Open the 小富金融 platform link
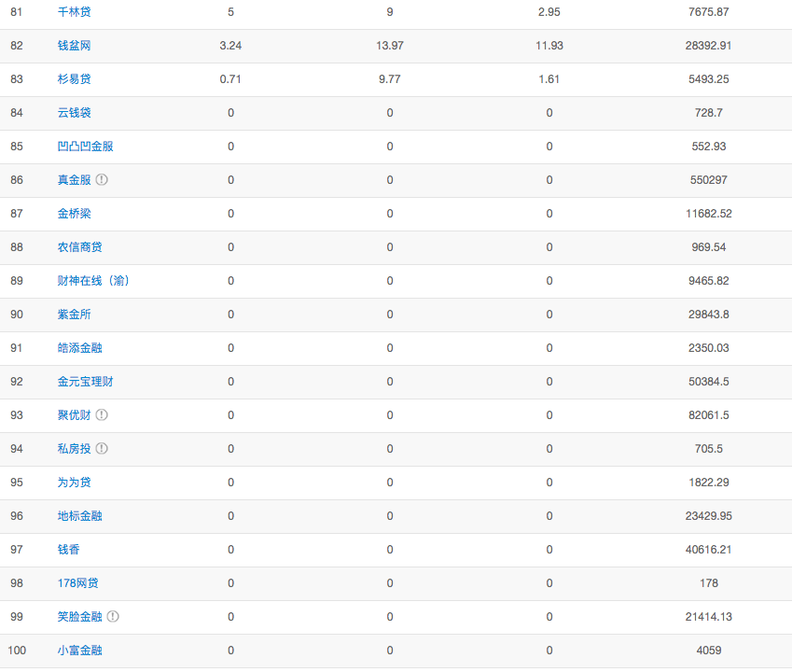The height and width of the screenshot is (672, 792). (80, 651)
